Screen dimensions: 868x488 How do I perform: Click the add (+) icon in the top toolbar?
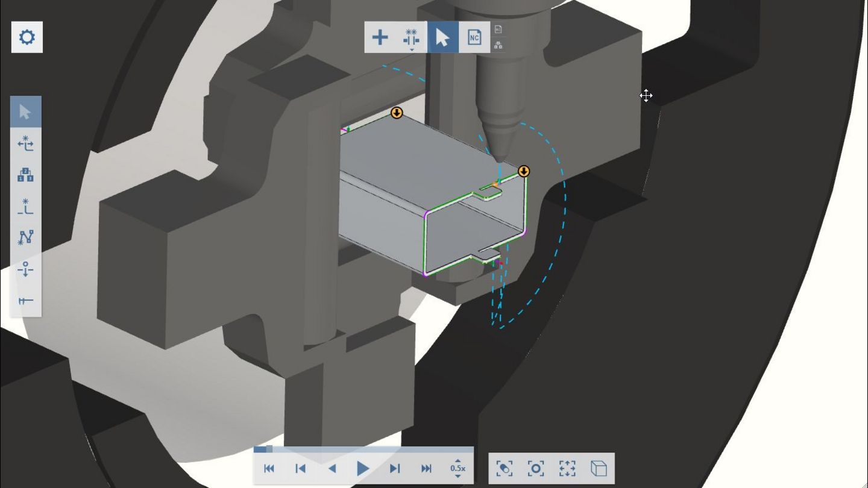pos(380,37)
